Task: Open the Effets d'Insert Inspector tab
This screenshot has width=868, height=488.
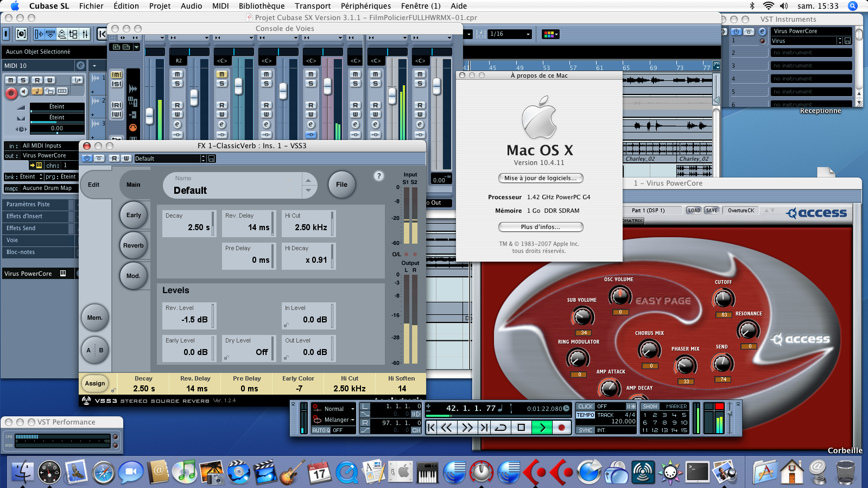Action: [38, 216]
